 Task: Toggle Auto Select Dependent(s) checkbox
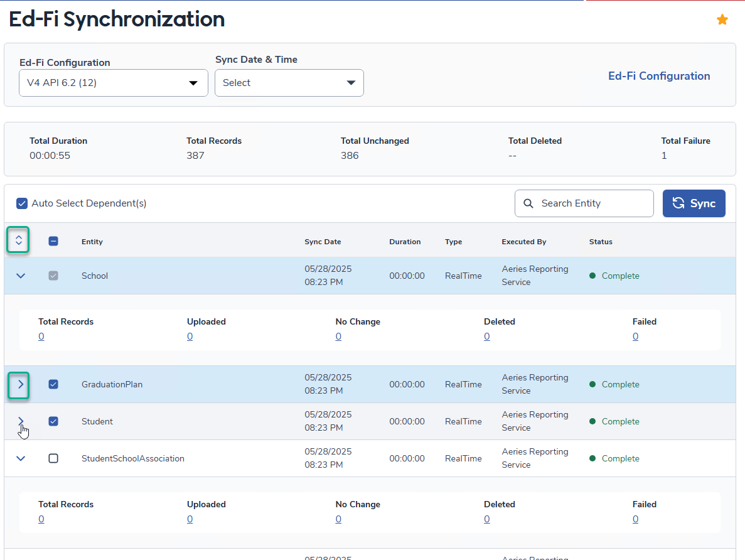point(22,203)
